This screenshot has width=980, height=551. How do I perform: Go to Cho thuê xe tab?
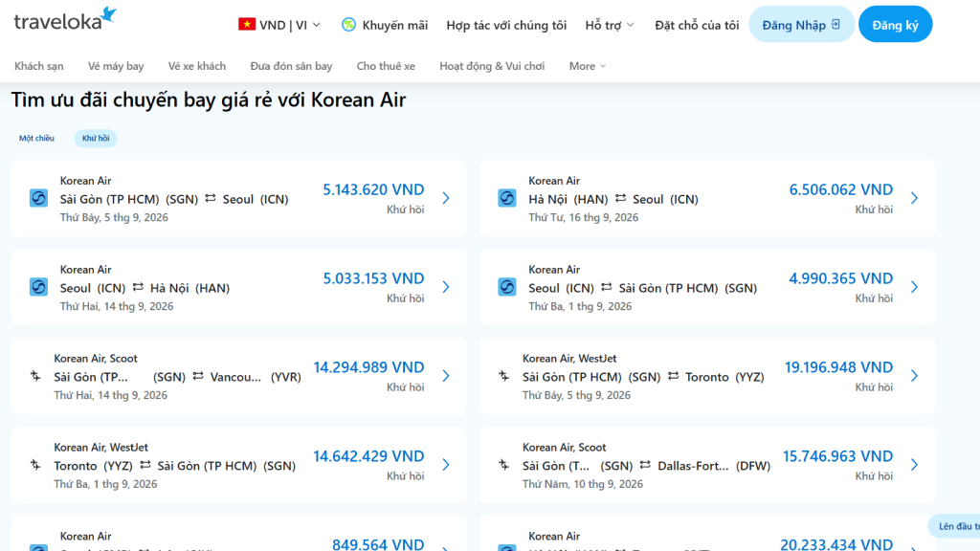386,66
